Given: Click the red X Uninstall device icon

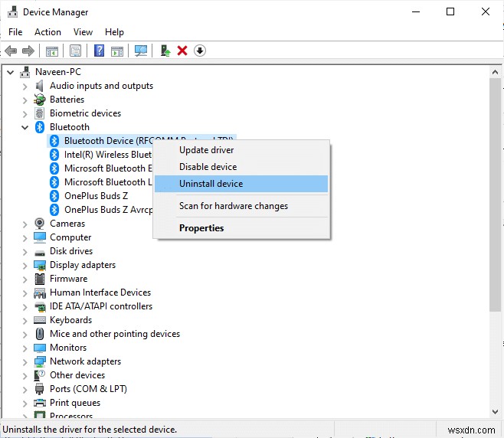Looking at the screenshot, I should [182, 51].
